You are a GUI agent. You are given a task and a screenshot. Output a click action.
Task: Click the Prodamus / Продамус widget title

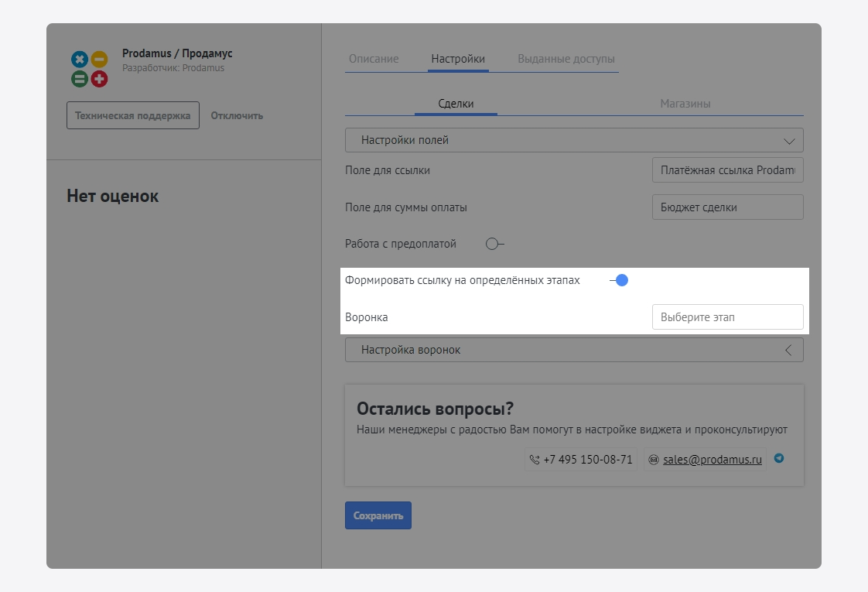point(177,53)
